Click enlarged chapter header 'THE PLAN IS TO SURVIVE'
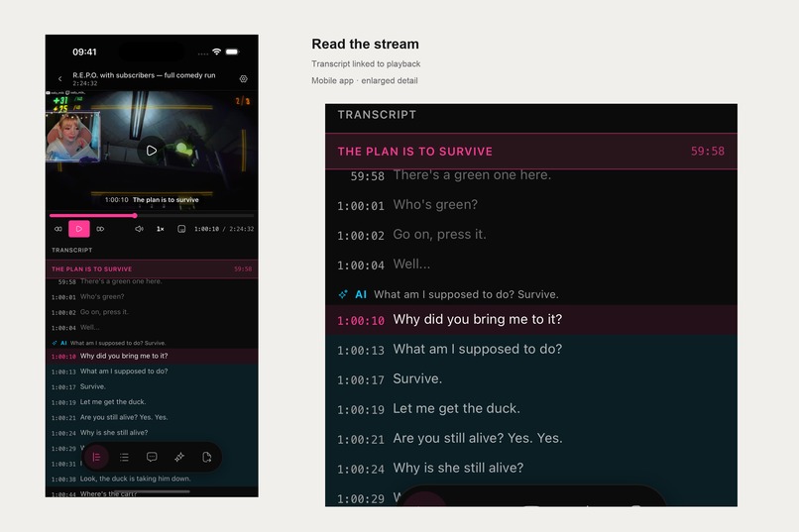799x532 pixels. coord(531,152)
